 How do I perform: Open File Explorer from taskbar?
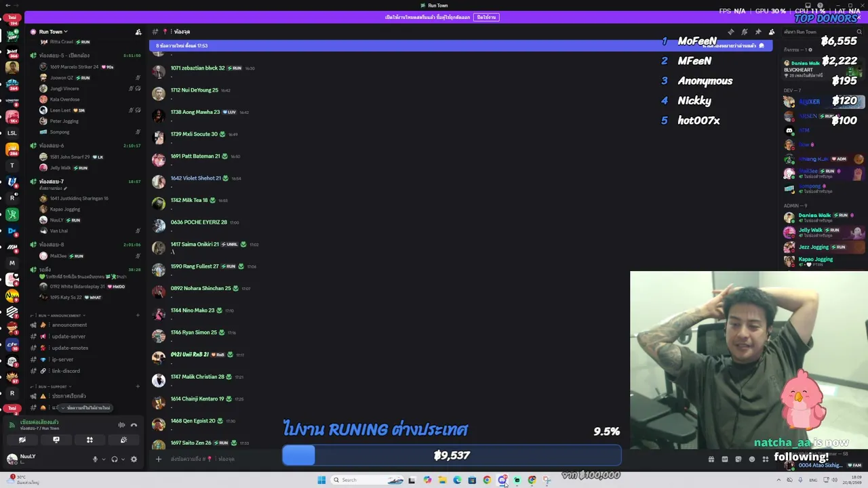pyautogui.click(x=442, y=480)
